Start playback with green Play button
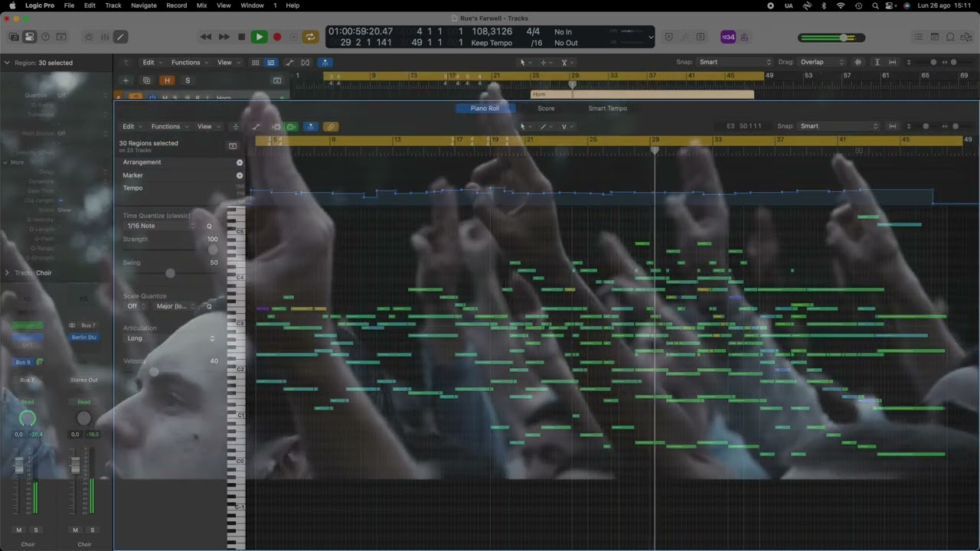 260,37
